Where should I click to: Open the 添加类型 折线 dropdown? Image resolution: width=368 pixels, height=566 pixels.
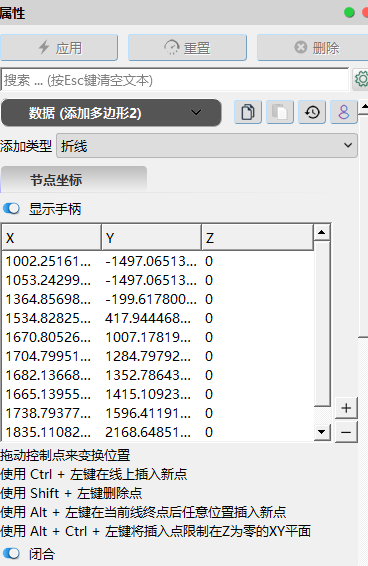207,145
